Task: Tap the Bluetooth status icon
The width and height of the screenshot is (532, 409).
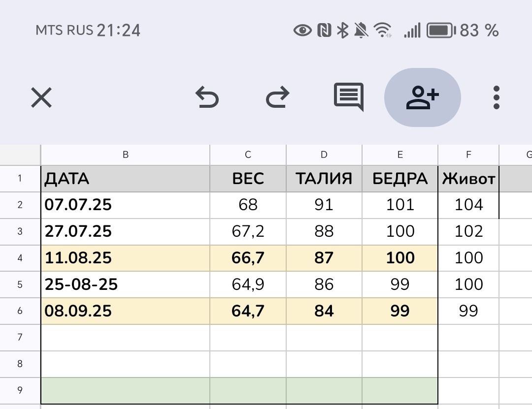Action: point(342,31)
